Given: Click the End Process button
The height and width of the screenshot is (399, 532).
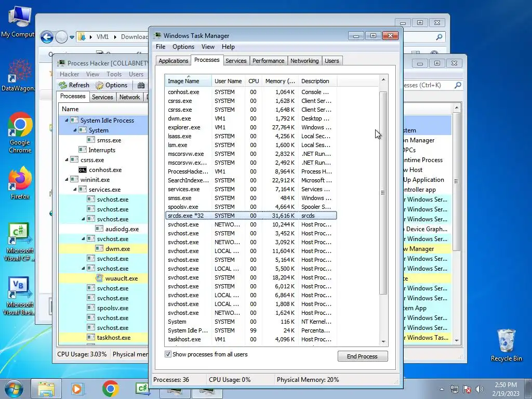Looking at the screenshot, I should coord(362,356).
